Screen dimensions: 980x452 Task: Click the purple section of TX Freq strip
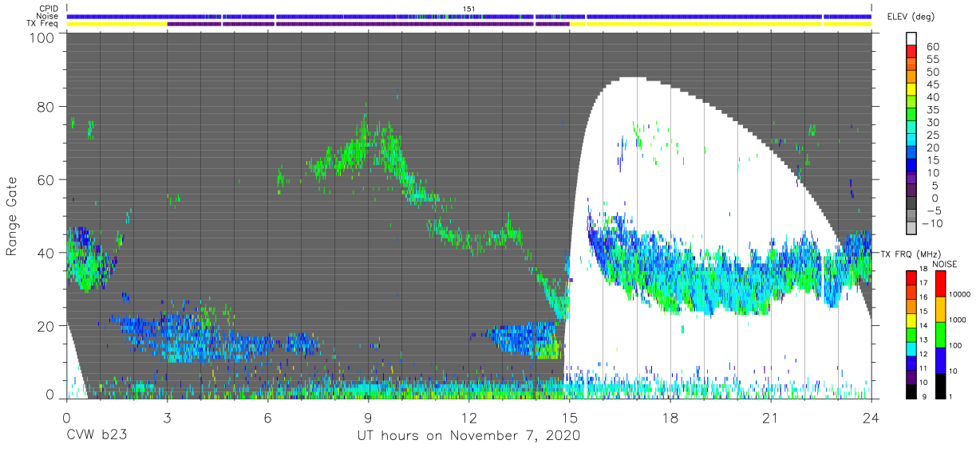point(368,24)
